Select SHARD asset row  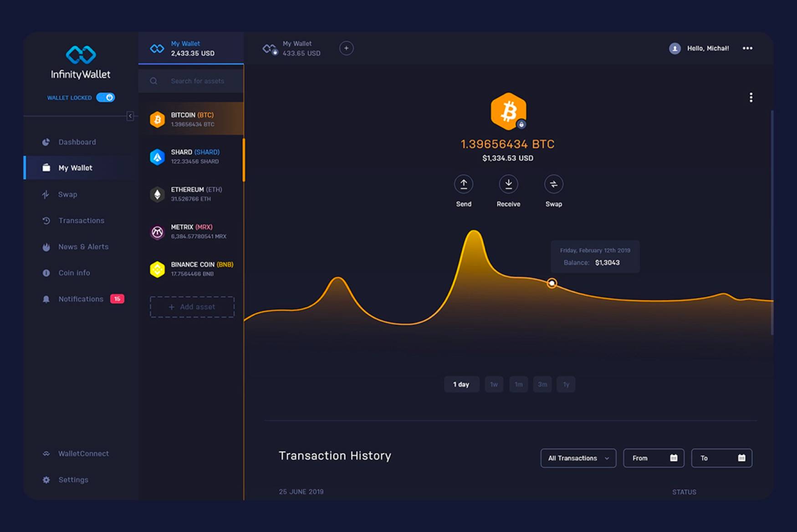point(191,156)
